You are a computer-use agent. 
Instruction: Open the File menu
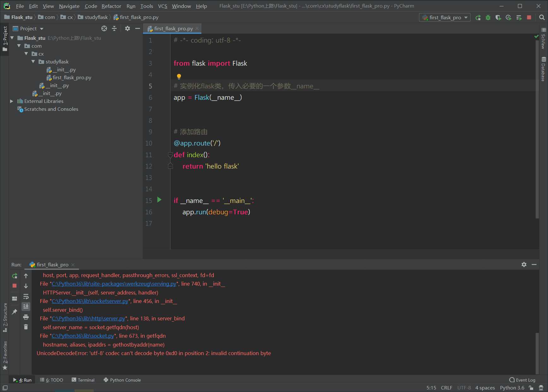20,6
